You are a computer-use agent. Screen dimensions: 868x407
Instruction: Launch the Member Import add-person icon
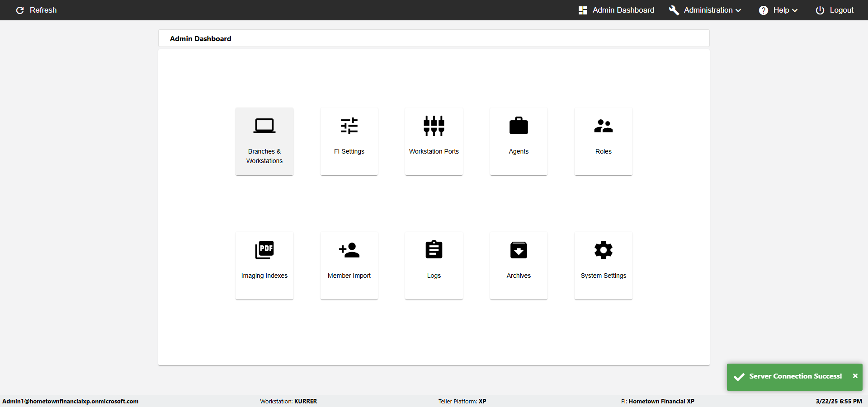(349, 250)
